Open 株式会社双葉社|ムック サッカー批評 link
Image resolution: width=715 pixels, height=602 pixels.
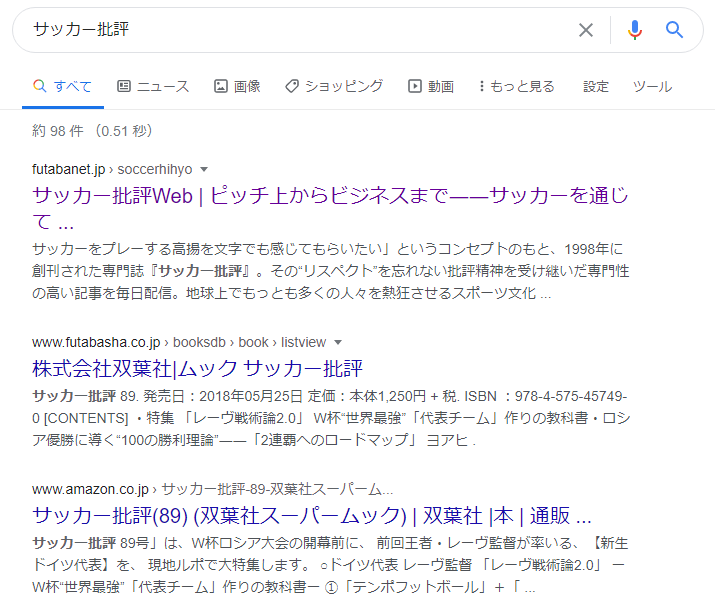[x=197, y=368]
